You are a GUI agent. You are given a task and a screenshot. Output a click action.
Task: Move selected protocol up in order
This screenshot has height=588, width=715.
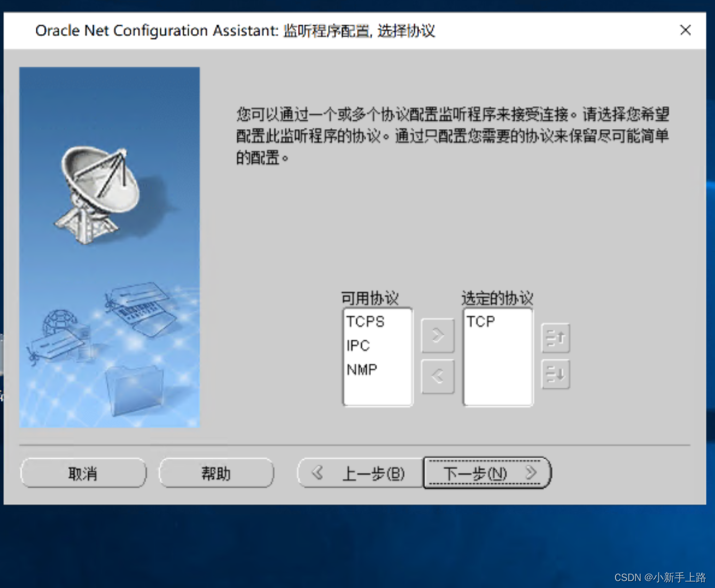556,338
